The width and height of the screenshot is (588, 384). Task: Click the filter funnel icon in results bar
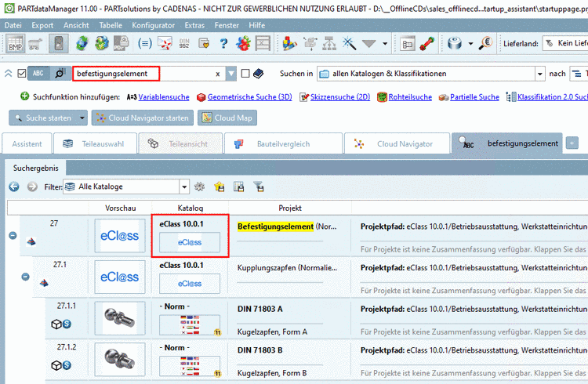259,187
